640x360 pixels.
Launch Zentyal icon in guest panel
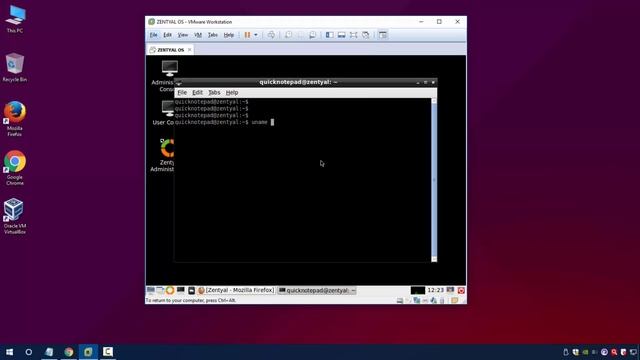point(170,290)
